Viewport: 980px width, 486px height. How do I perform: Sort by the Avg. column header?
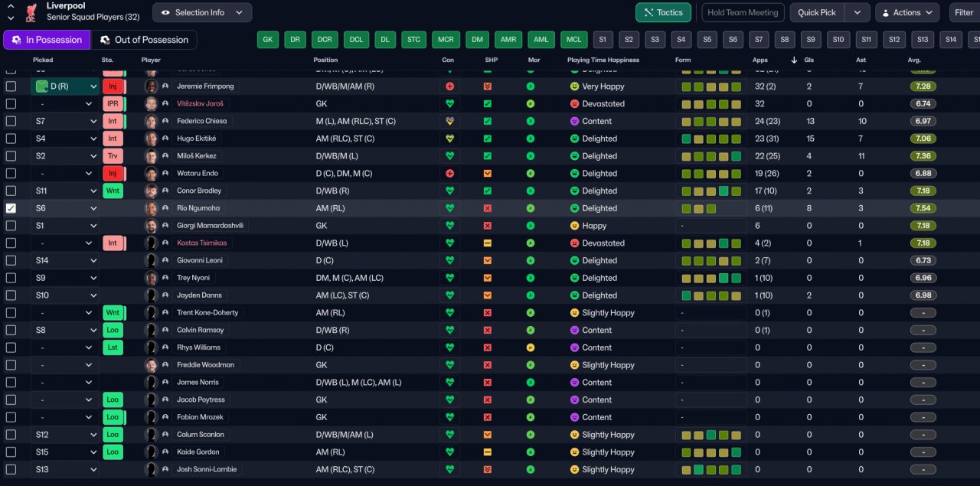pos(914,60)
